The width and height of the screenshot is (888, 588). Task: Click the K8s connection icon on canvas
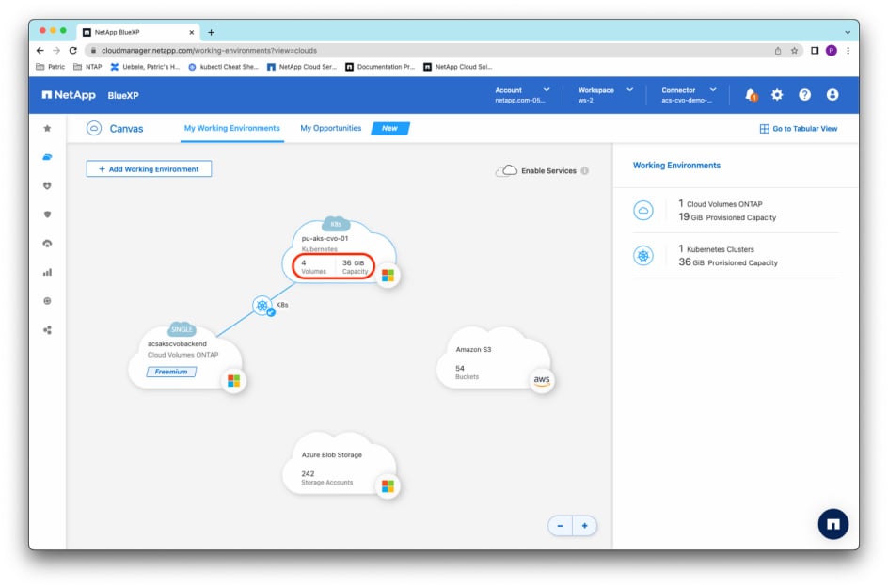pos(262,306)
